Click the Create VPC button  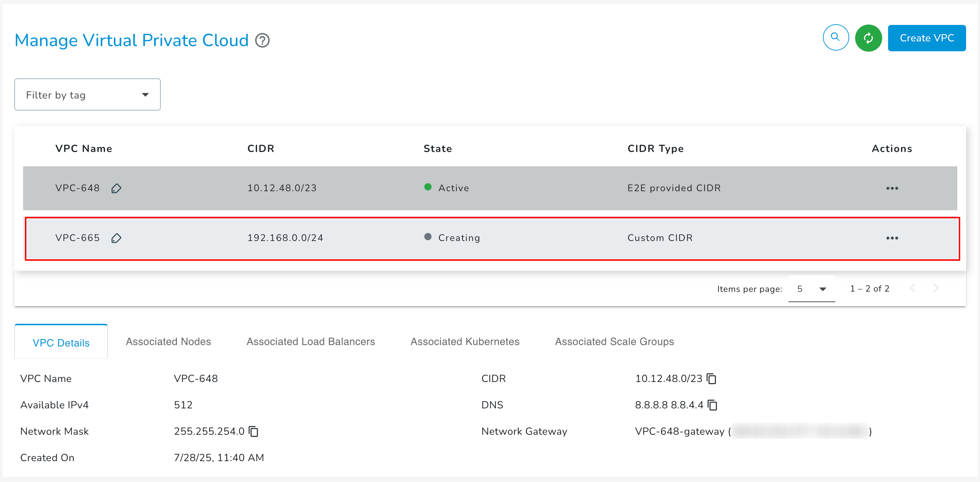(x=927, y=38)
